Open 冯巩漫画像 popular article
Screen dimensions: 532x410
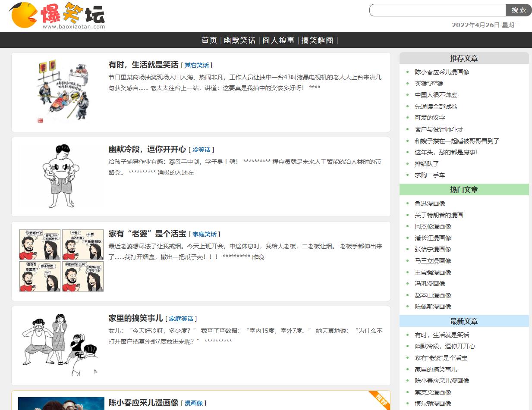(430, 284)
